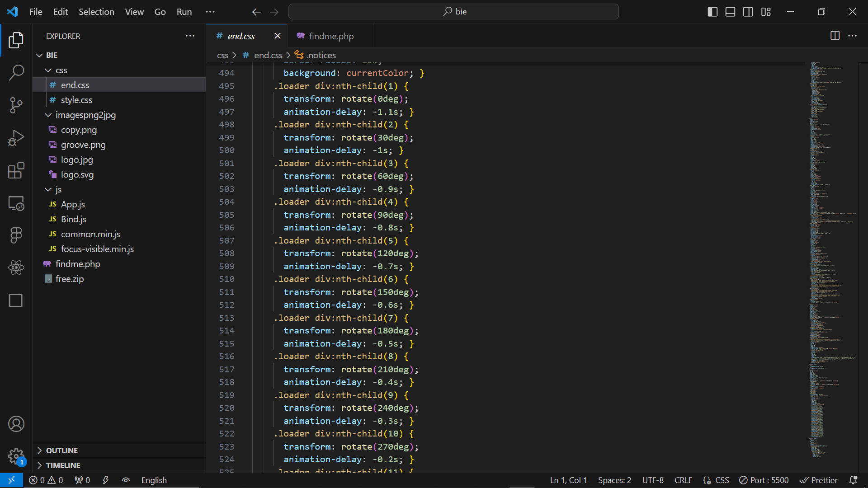This screenshot has width=868, height=488.
Task: Open the Extensions view
Action: click(16, 171)
